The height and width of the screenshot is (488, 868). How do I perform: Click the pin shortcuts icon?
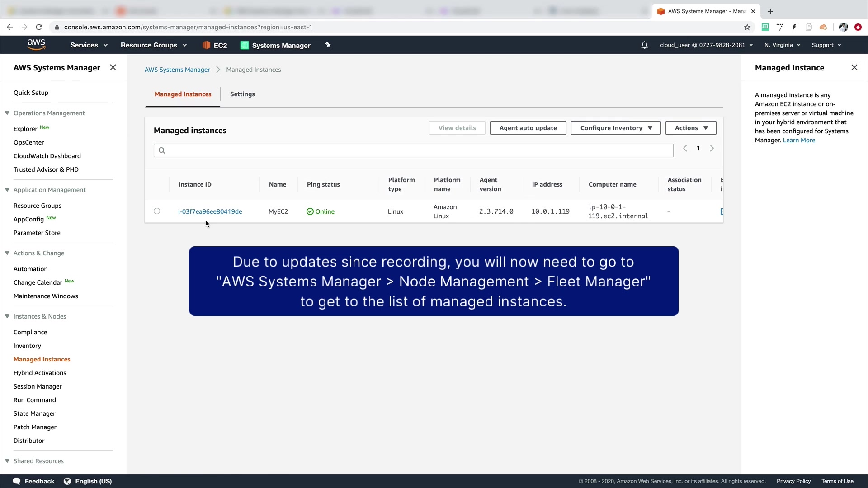click(x=328, y=45)
